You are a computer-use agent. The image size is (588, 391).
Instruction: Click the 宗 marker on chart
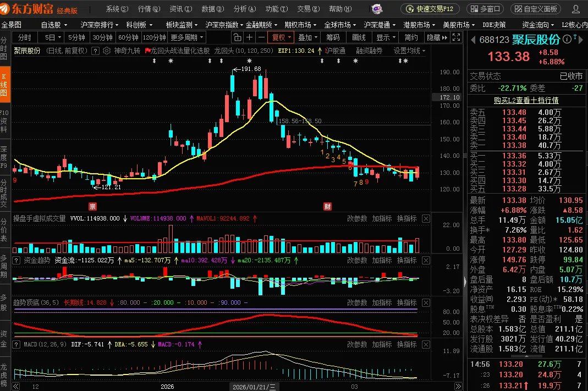tap(92, 206)
